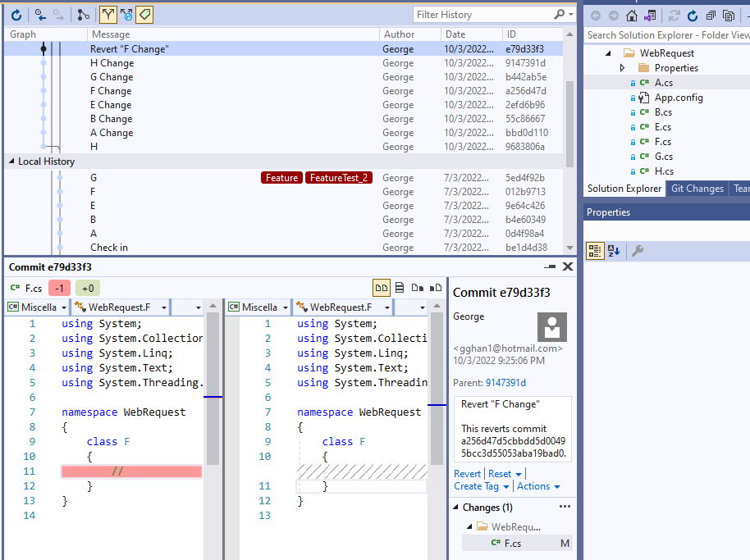This screenshot has height=560, width=750.
Task: Switch to the Git Changes tab
Action: [x=697, y=189]
